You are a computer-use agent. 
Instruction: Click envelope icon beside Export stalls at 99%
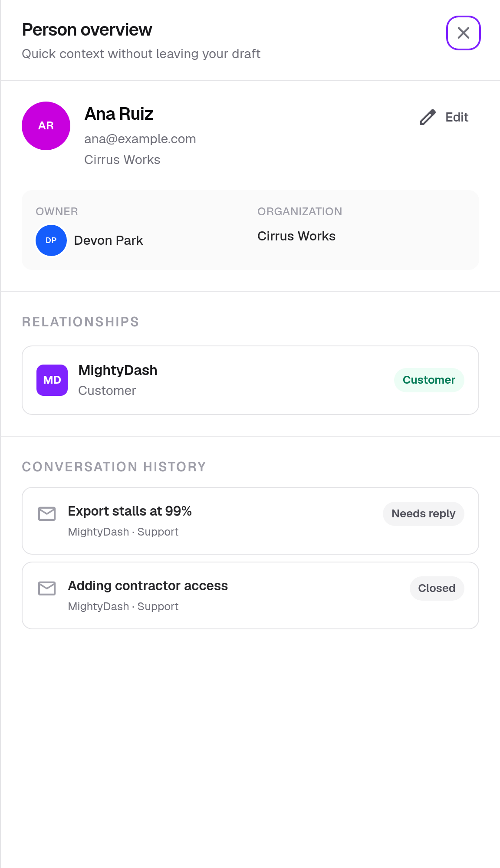pos(47,513)
